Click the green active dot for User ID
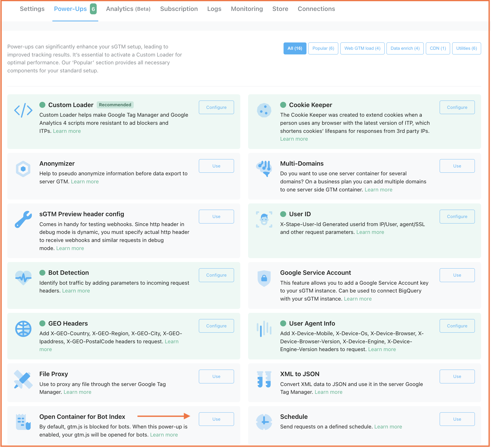The height and width of the screenshot is (448, 491). click(283, 214)
